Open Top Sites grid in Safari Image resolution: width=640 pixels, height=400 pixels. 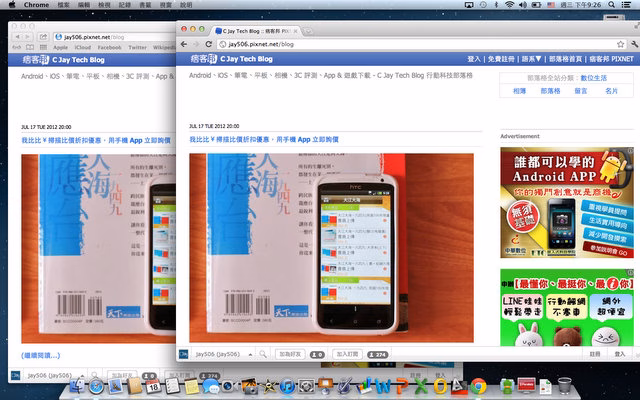[x=43, y=47]
